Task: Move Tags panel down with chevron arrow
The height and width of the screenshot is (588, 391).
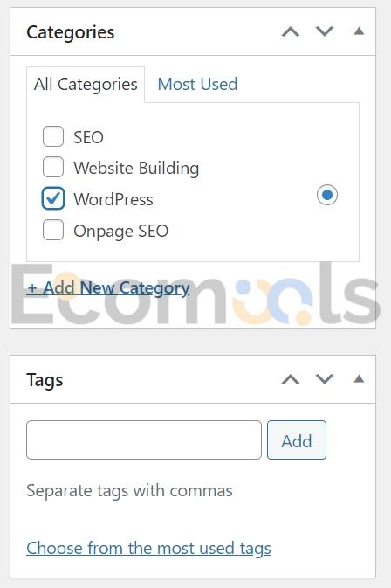Action: 325,379
